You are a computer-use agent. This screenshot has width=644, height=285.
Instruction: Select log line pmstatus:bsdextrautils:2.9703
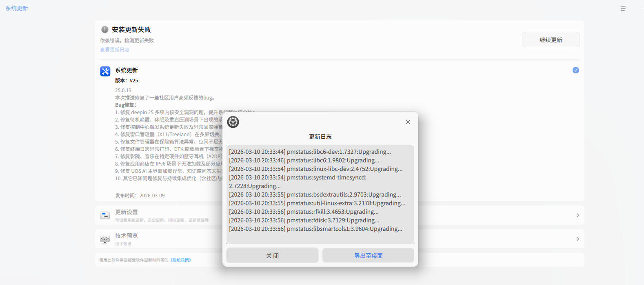[315, 194]
